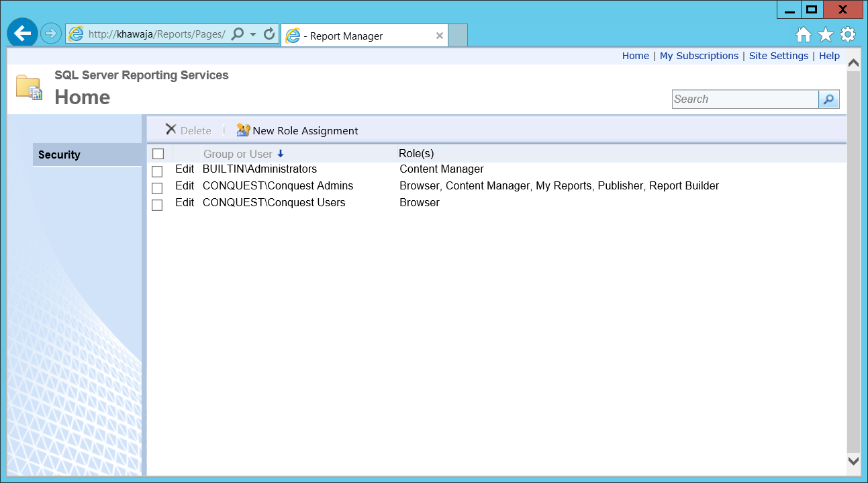Viewport: 868px width, 483px height.
Task: Click the page scrollbar down arrow
Action: click(x=854, y=461)
